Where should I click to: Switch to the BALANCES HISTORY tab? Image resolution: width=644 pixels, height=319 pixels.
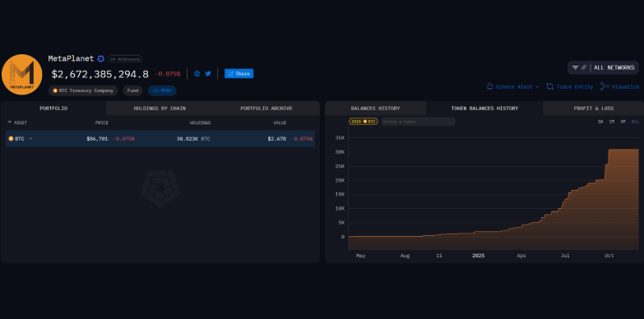pyautogui.click(x=375, y=109)
